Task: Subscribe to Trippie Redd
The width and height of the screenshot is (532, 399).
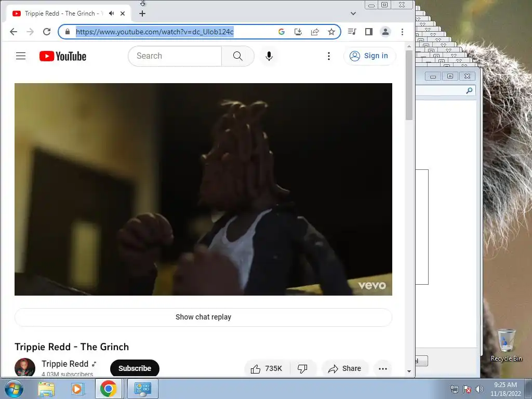Action: [135, 368]
